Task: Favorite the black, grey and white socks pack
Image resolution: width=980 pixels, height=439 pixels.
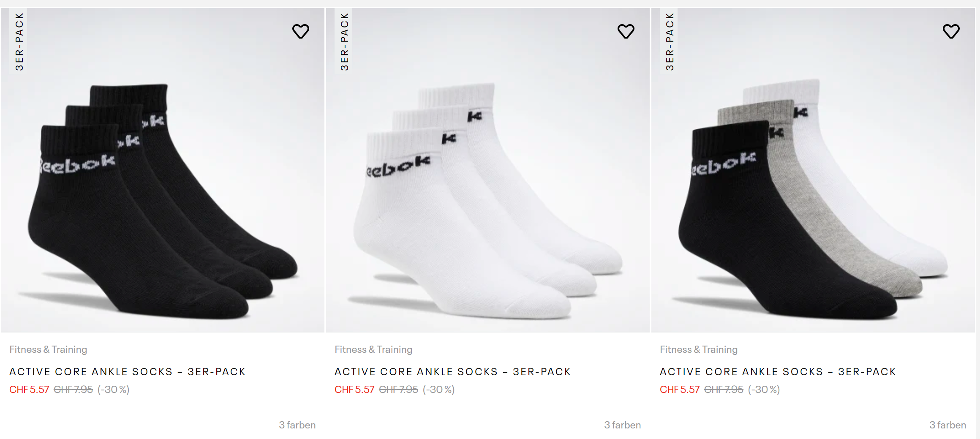Action: [951, 31]
